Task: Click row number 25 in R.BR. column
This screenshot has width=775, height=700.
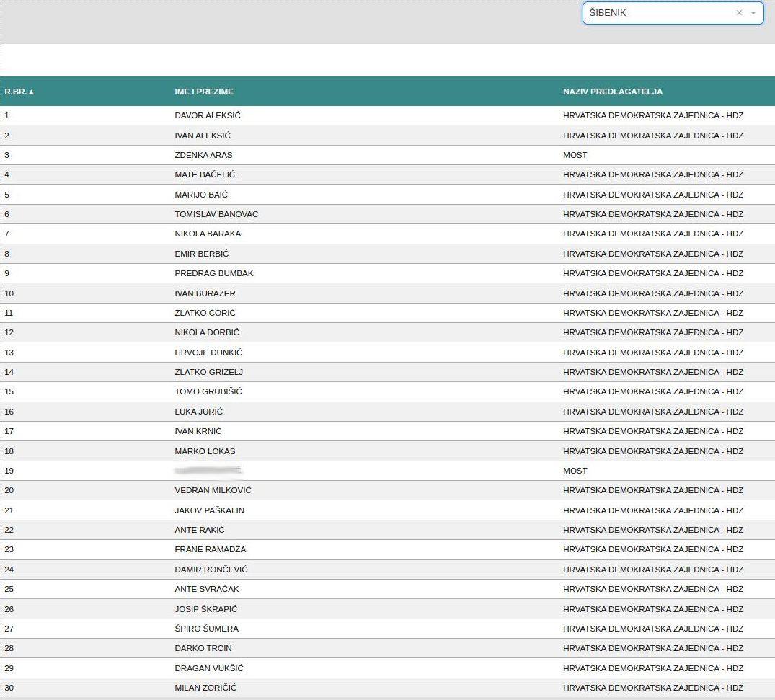Action: [x=9, y=589]
